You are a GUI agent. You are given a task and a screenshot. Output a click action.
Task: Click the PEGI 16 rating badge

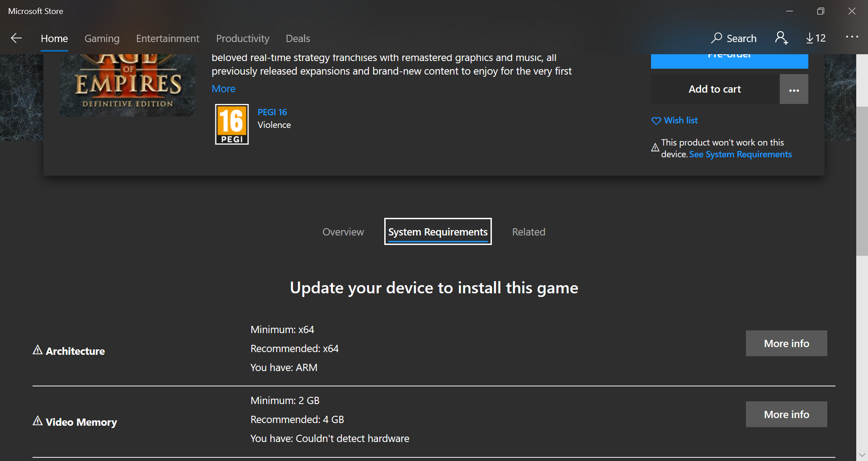(x=231, y=124)
